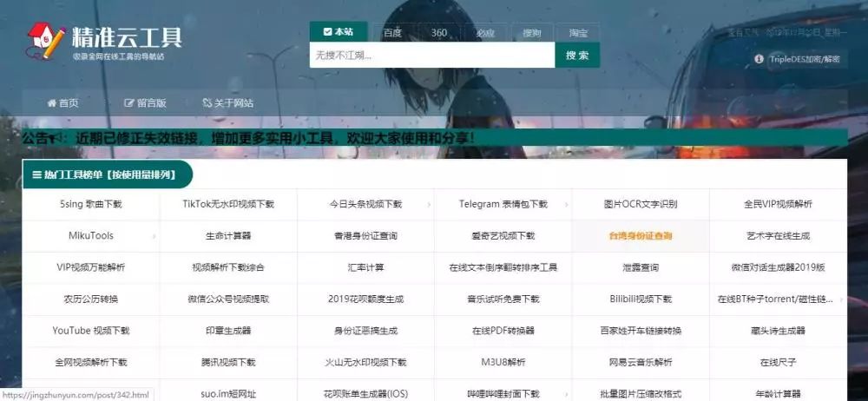This screenshot has width=868, height=401.
Task: Open 留言版 via its edit icon
Action: click(x=129, y=103)
